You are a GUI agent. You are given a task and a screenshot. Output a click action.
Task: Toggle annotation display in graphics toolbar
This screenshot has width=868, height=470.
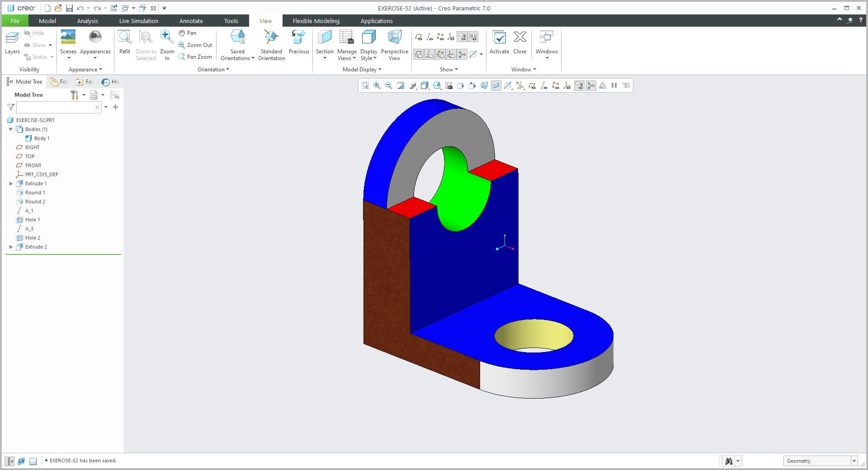[580, 86]
